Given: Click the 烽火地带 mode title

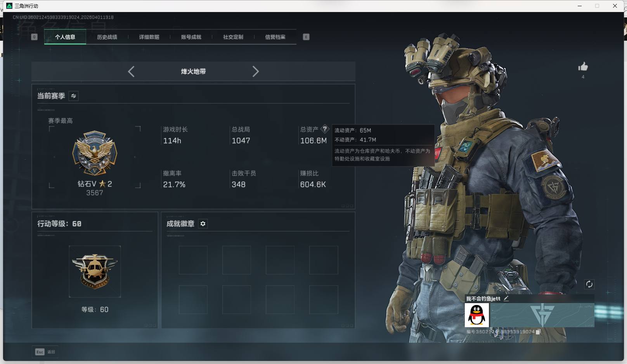Looking at the screenshot, I should 193,71.
